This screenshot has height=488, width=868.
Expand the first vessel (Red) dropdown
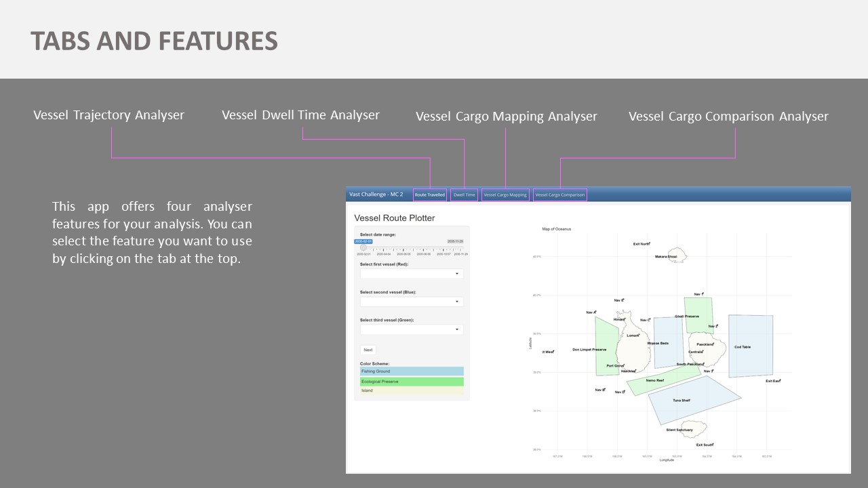(x=411, y=274)
